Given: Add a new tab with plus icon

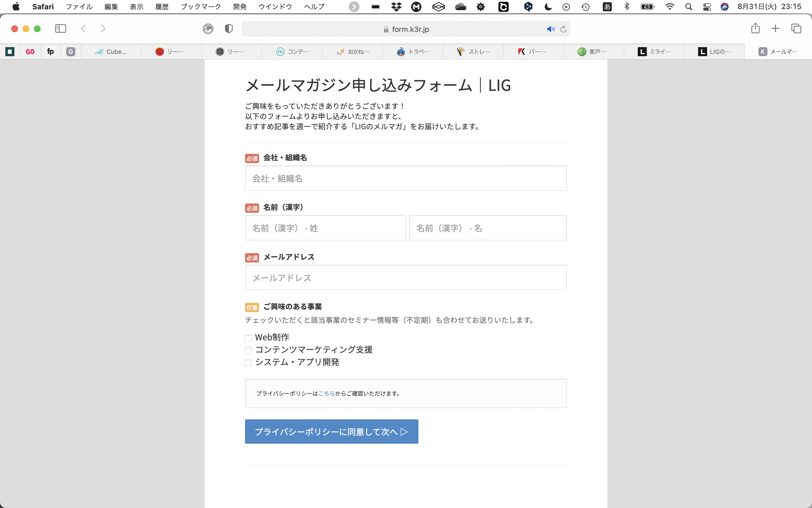Looking at the screenshot, I should tap(775, 29).
